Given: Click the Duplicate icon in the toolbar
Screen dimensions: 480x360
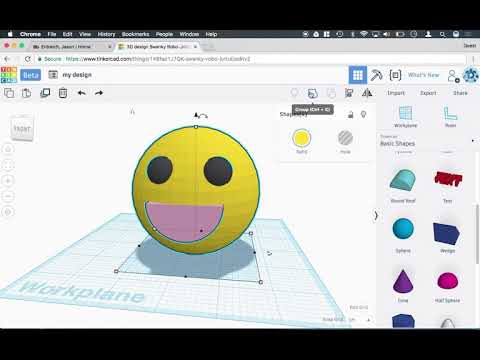Looking at the screenshot, I should pyautogui.click(x=45, y=93).
